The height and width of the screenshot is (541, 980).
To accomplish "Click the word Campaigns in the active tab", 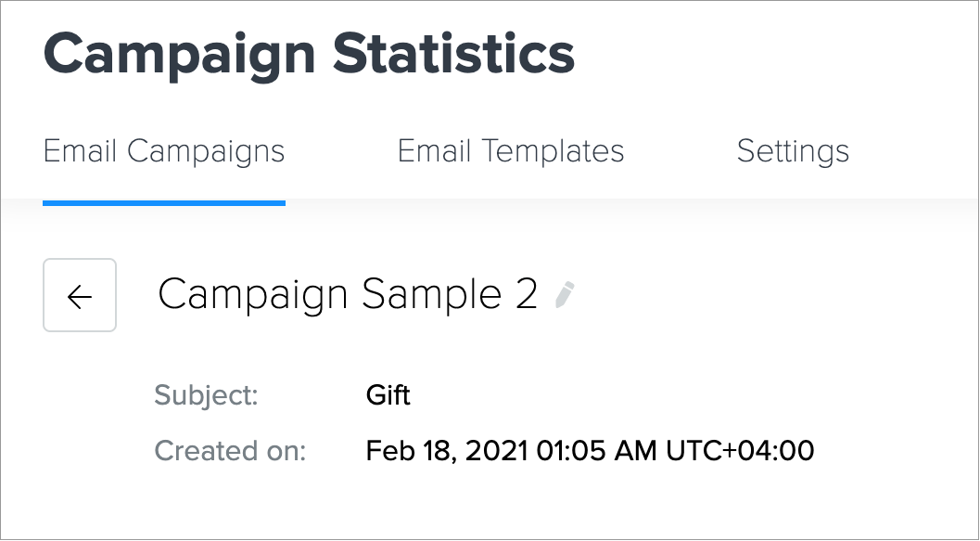I will 206,151.
